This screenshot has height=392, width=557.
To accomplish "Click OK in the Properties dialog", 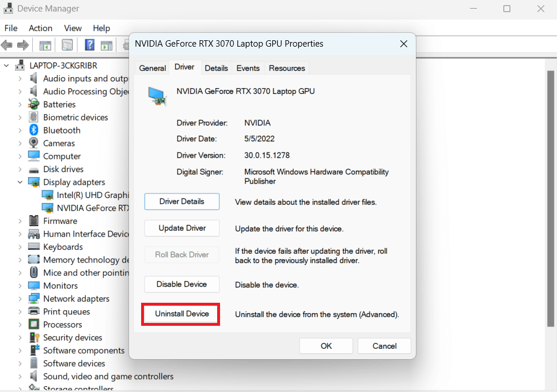I will [326, 346].
